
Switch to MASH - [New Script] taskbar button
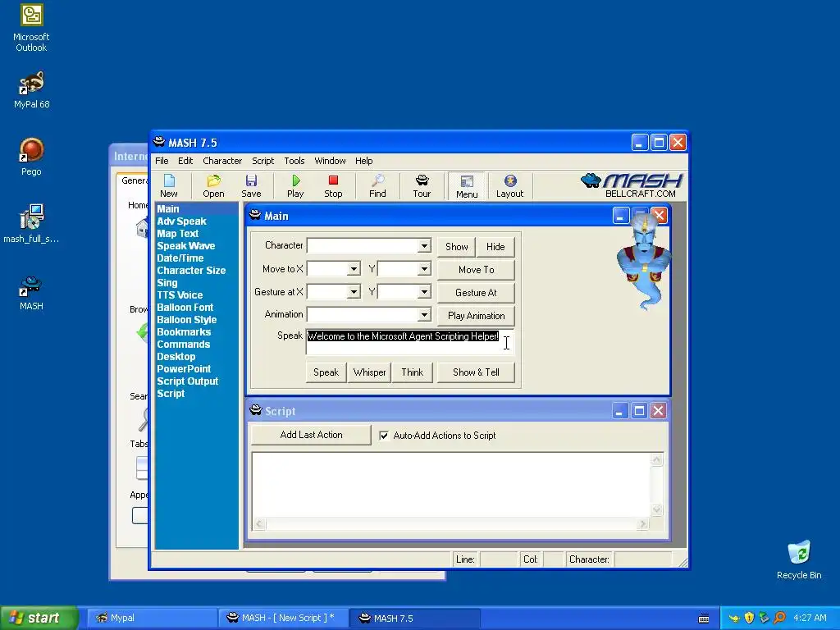click(283, 619)
